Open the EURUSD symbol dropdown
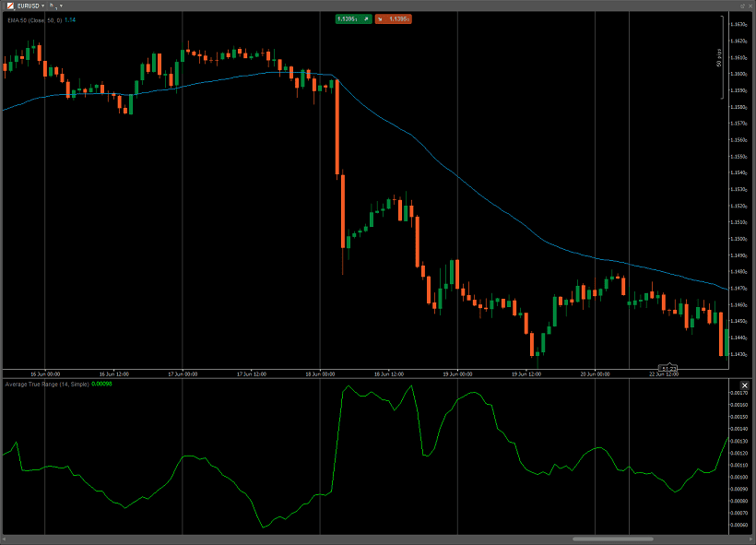 (43, 6)
